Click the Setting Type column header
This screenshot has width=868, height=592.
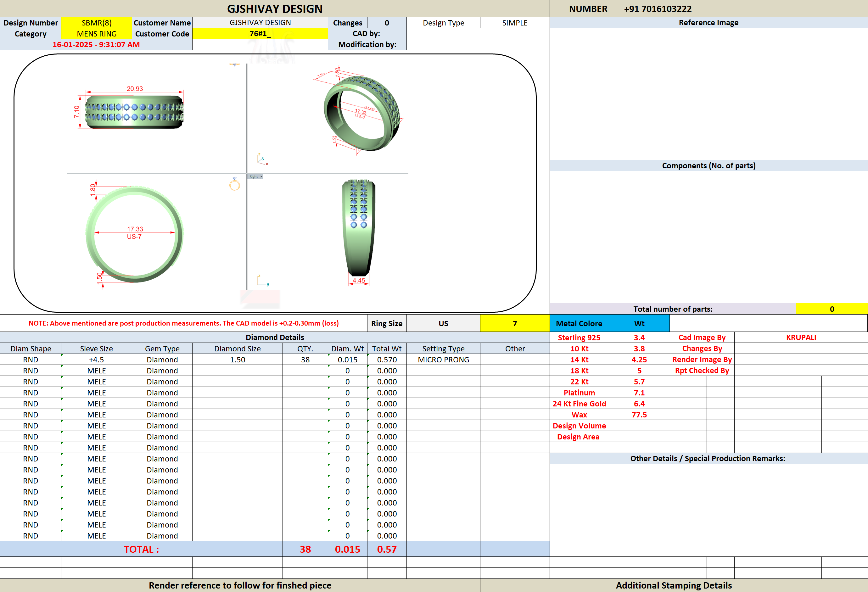(443, 349)
